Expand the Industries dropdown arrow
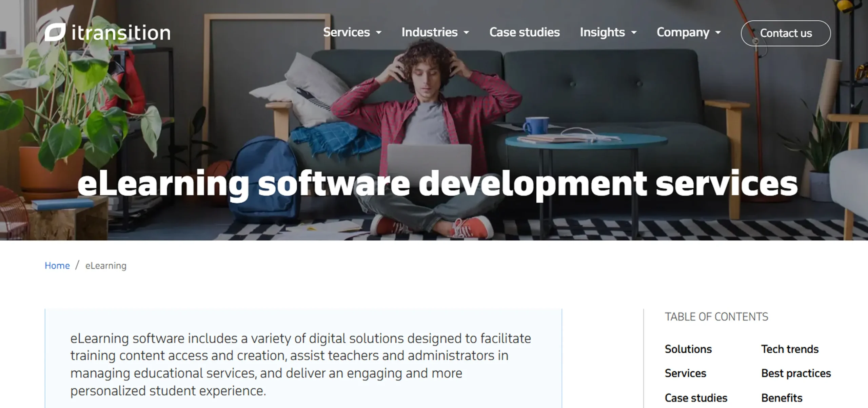 tap(466, 33)
